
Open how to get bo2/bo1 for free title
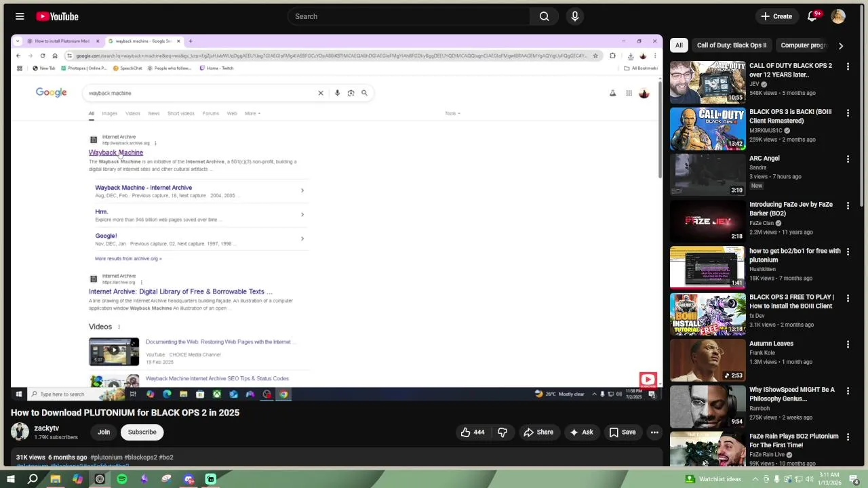click(795, 255)
